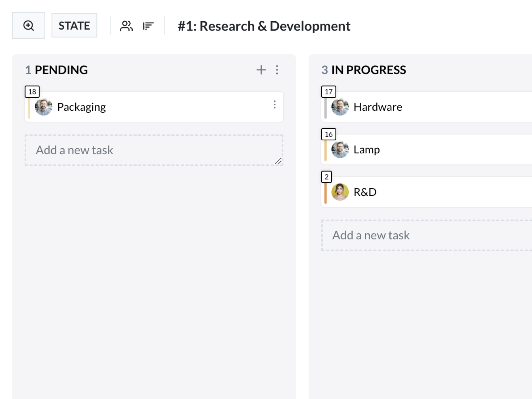This screenshot has height=399, width=532.
Task: Click the Packaging task assignee avatar
Action: point(44,107)
